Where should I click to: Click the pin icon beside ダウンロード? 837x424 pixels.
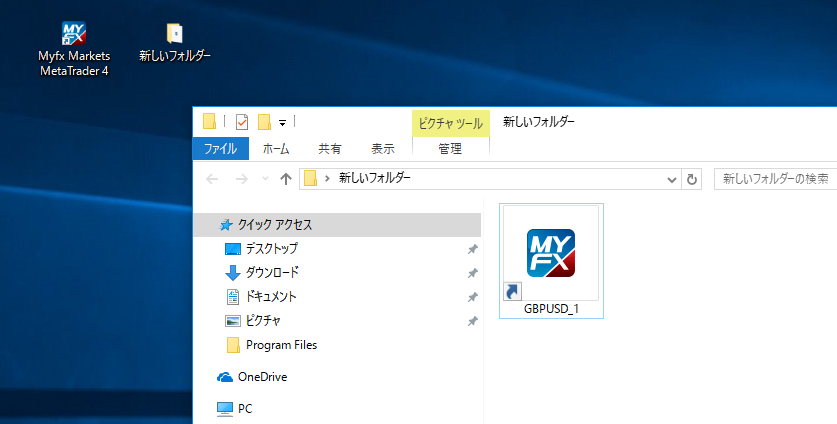tap(472, 273)
